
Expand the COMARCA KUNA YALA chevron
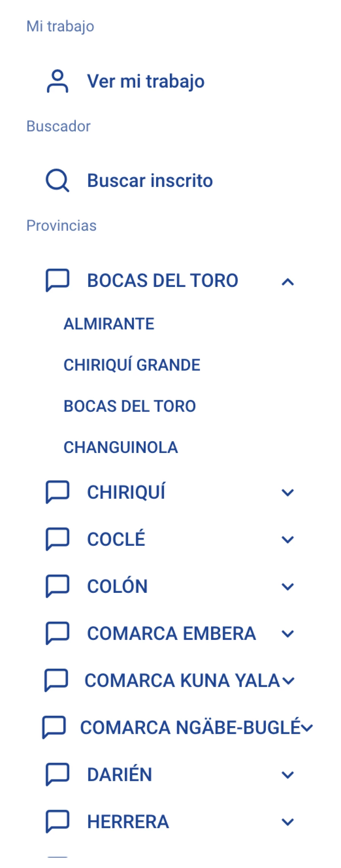(288, 681)
